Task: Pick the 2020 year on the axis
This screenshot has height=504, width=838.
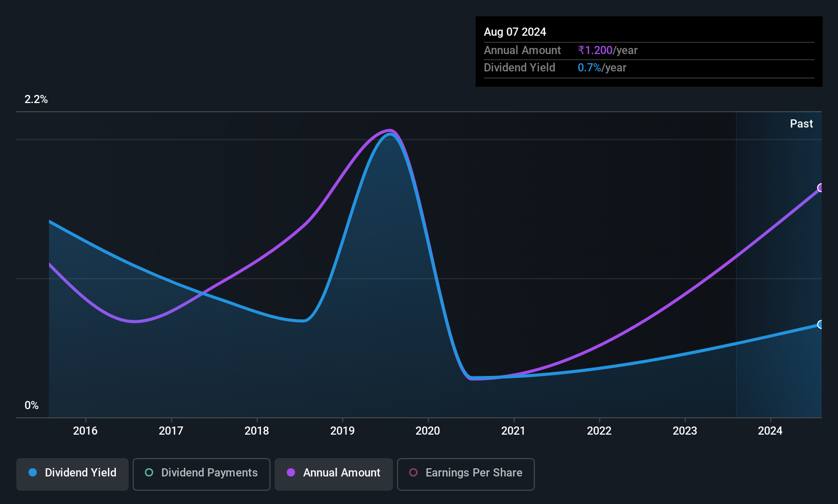Action: coord(428,431)
